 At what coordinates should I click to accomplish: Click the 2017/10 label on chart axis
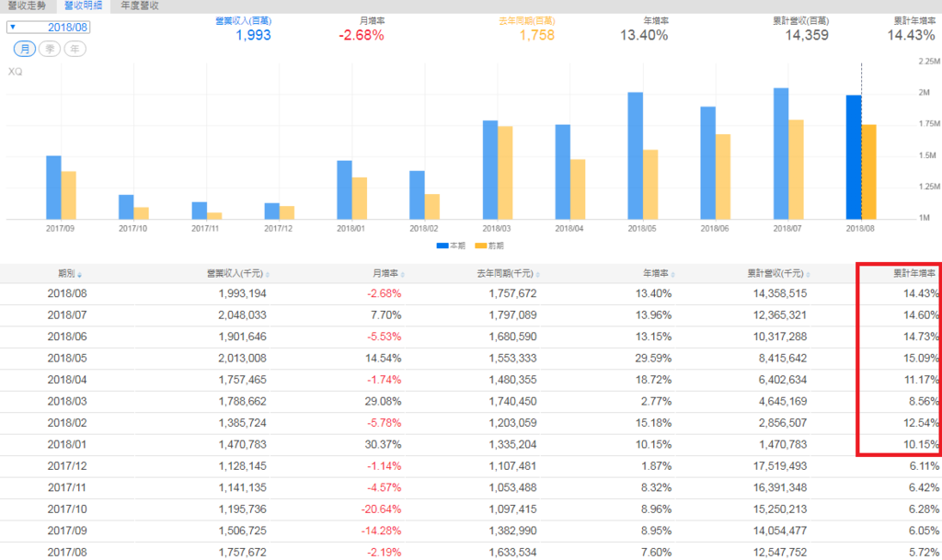[x=132, y=229]
